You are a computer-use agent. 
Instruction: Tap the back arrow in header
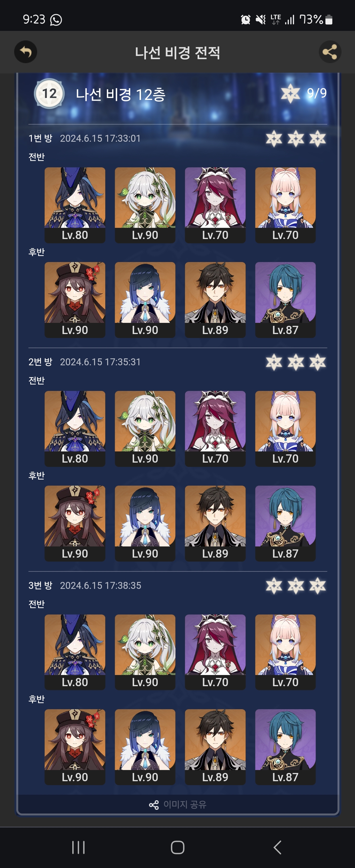tap(26, 52)
